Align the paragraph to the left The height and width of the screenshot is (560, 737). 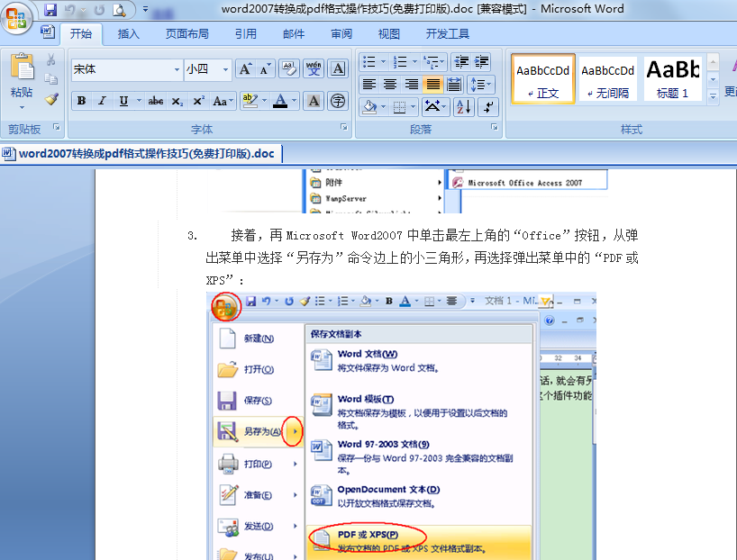(x=369, y=85)
